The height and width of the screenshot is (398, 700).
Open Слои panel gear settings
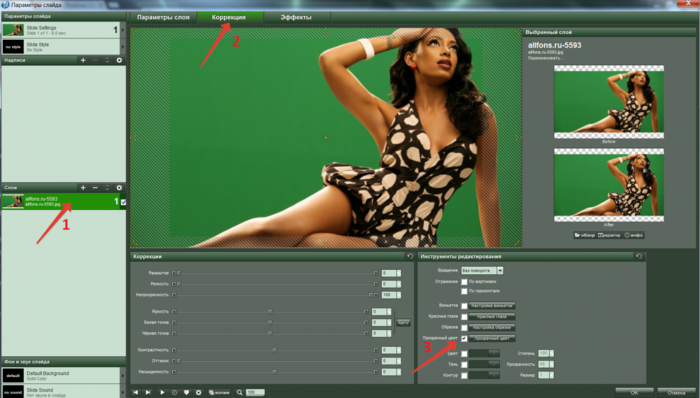pyautogui.click(x=119, y=188)
